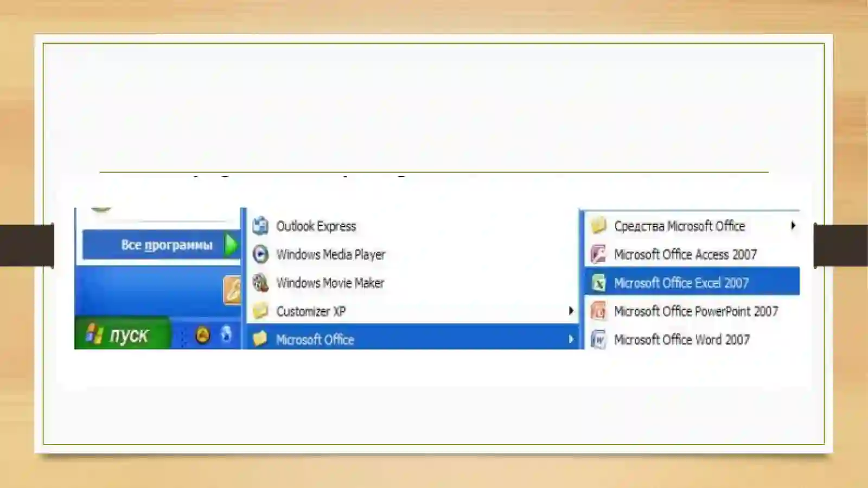Screen dimensions: 868x488
Task: Click the Microsoft Office Access 2007 icon
Action: [598, 254]
